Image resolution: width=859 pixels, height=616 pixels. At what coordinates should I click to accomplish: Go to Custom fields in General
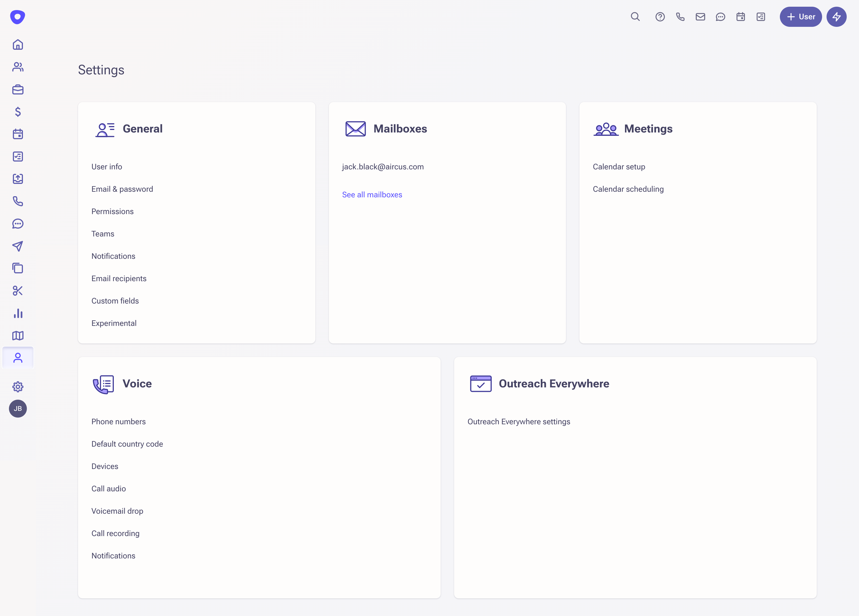[x=115, y=301]
